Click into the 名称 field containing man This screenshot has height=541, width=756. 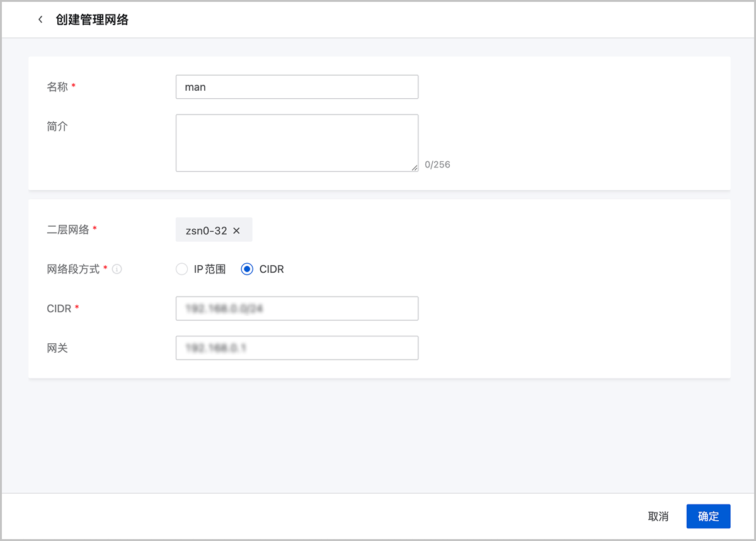[x=297, y=87]
